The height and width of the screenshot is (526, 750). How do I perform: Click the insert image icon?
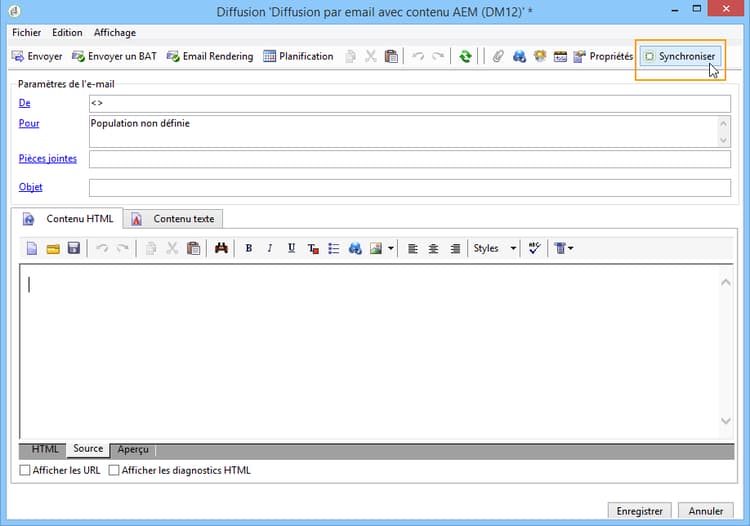(x=376, y=248)
